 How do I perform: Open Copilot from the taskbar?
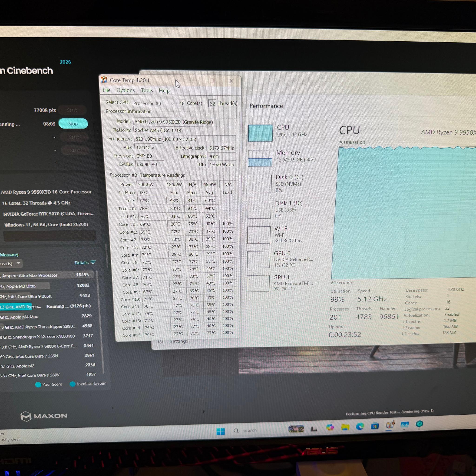(330, 427)
